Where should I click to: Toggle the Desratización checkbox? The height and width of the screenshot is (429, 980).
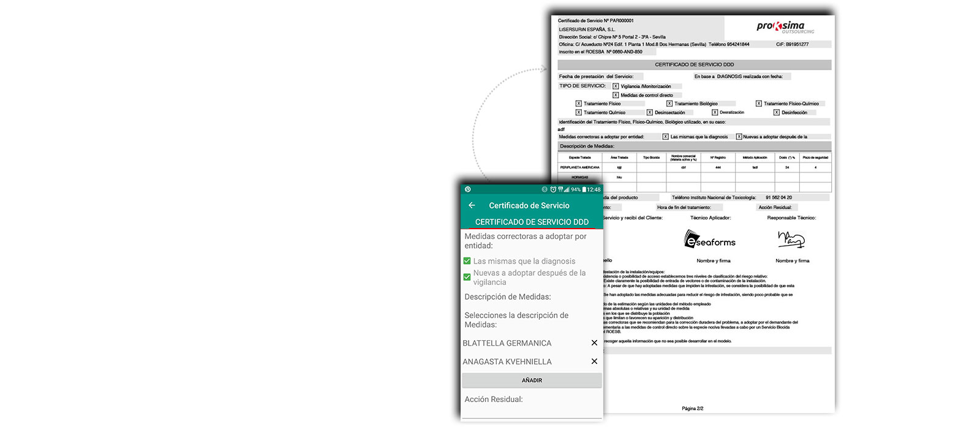pos(715,112)
